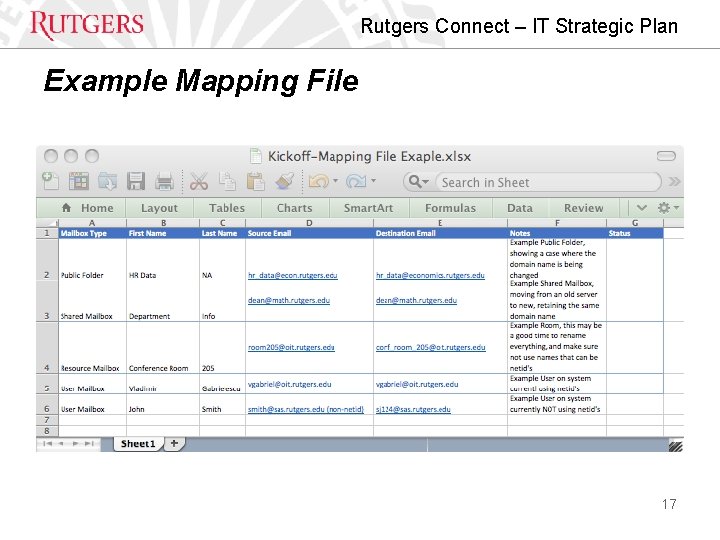Open ribbon preferences gear menu
Viewport: 720px width, 540px height.
tap(668, 208)
